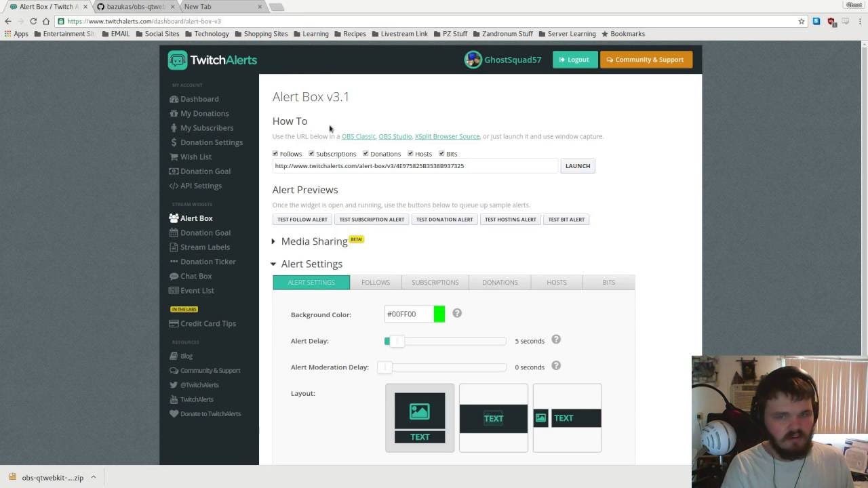Open the Wish List page
Image resolution: width=868 pixels, height=488 pixels.
[190, 157]
